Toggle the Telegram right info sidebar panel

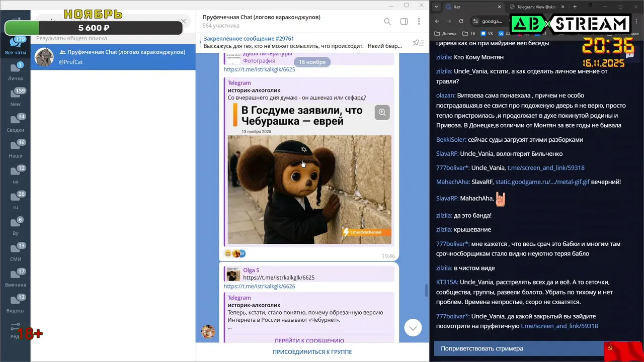[x=404, y=22]
